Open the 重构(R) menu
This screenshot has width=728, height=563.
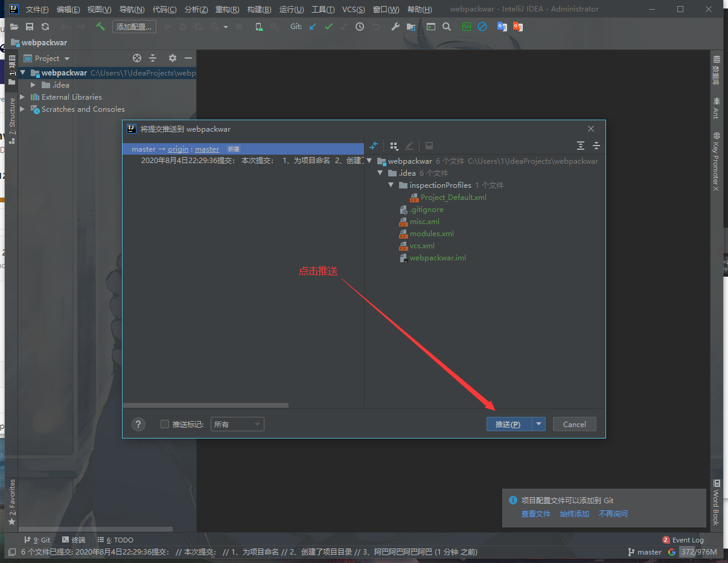[227, 9]
